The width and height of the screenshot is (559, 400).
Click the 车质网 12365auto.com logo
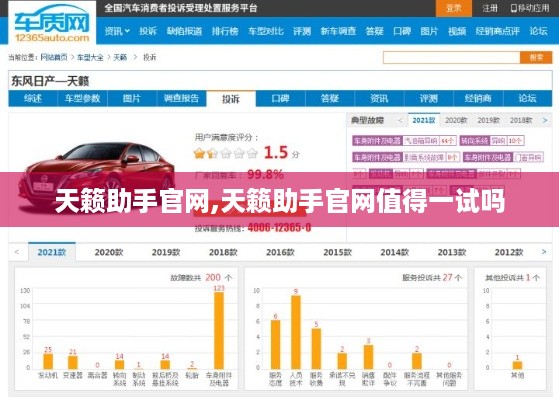52,22
